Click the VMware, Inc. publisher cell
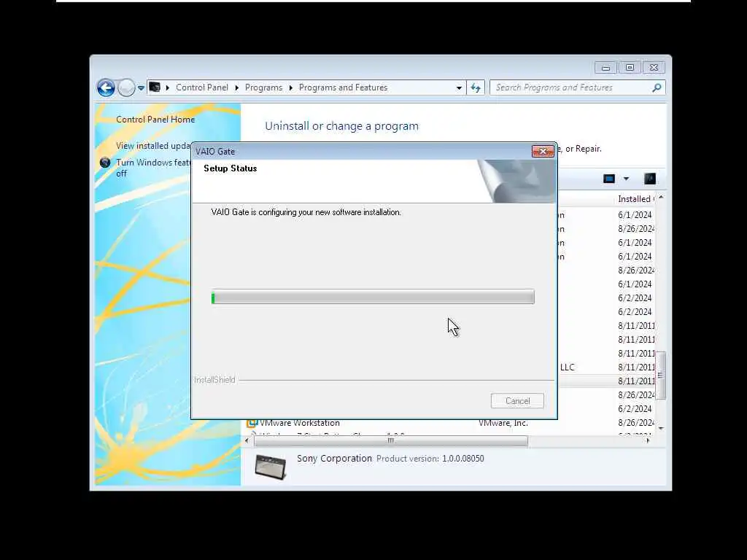747x560 pixels. point(503,423)
